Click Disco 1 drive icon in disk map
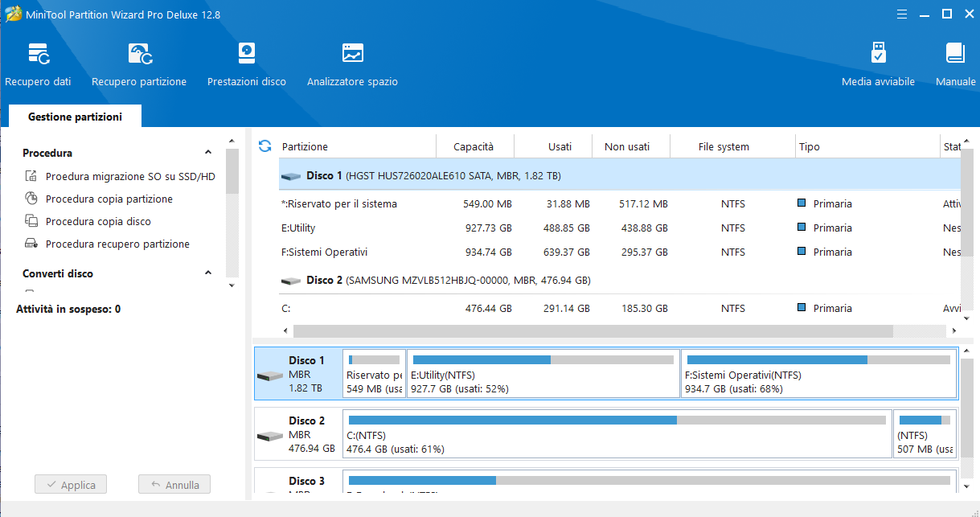The height and width of the screenshot is (517, 980). pos(269,375)
